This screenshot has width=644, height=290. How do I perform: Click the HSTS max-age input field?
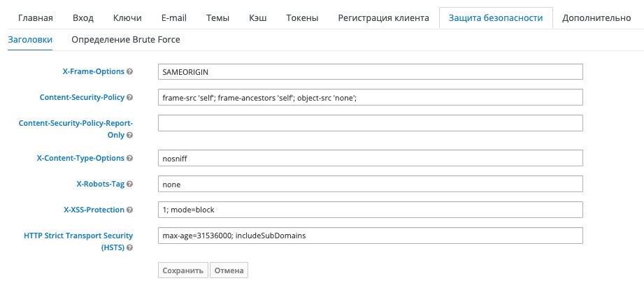[x=370, y=235]
